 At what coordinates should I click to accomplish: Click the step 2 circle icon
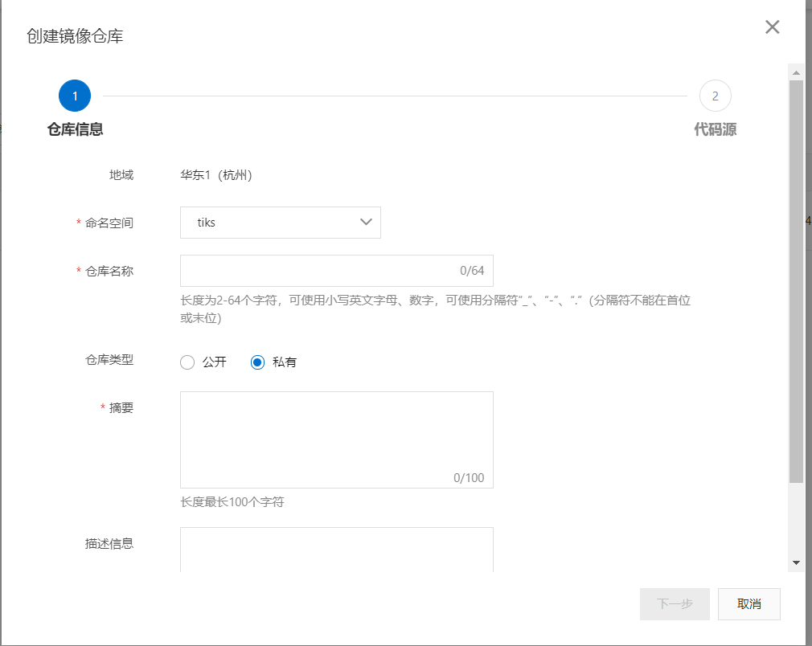716,96
